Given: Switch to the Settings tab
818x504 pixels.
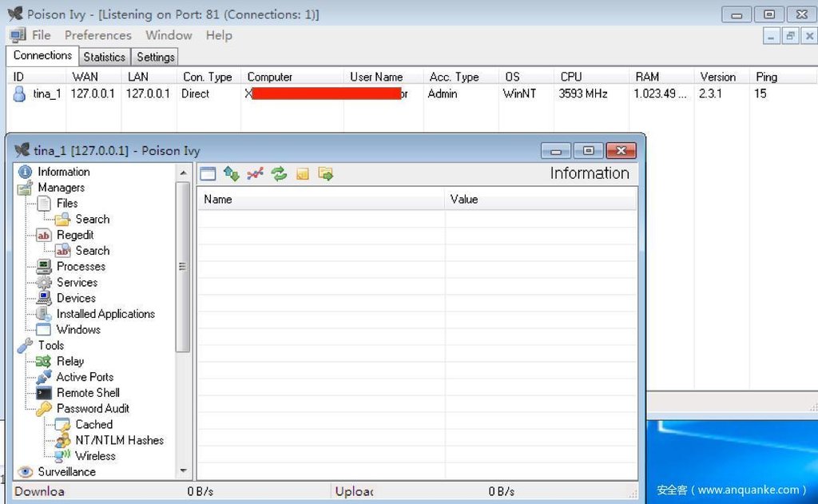Looking at the screenshot, I should (x=156, y=57).
